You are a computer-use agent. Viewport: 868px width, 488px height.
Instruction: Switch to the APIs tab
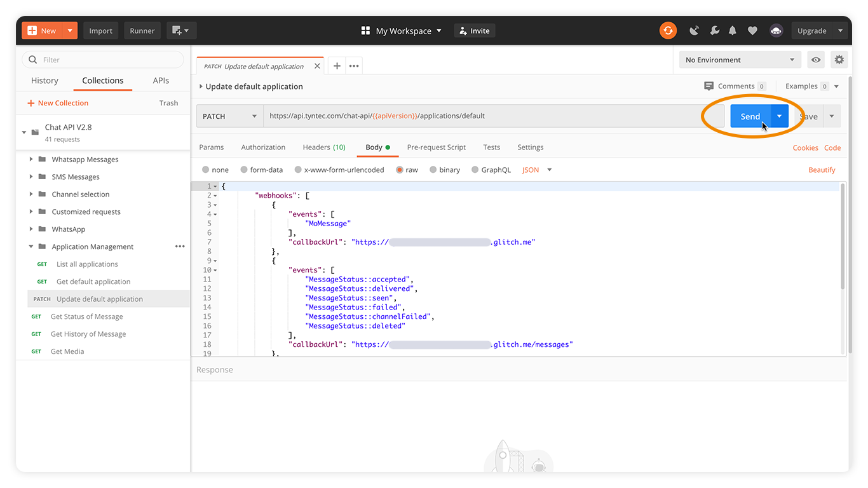click(161, 81)
